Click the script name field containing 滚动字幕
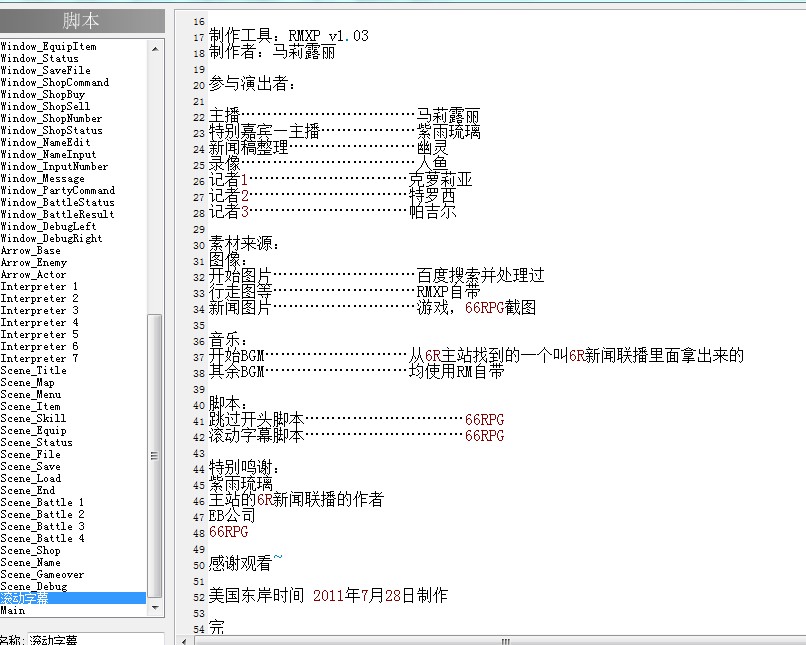This screenshot has height=645, width=806. pyautogui.click(x=96, y=639)
